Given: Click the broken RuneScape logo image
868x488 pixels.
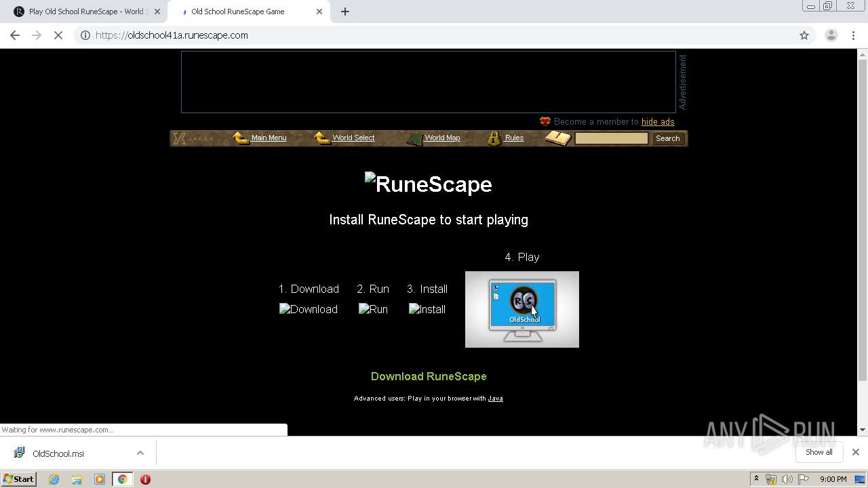Looking at the screenshot, I should tap(429, 184).
